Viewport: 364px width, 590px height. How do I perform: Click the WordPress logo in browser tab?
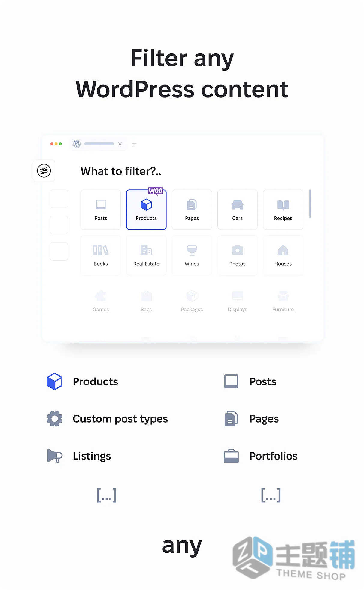tap(77, 144)
